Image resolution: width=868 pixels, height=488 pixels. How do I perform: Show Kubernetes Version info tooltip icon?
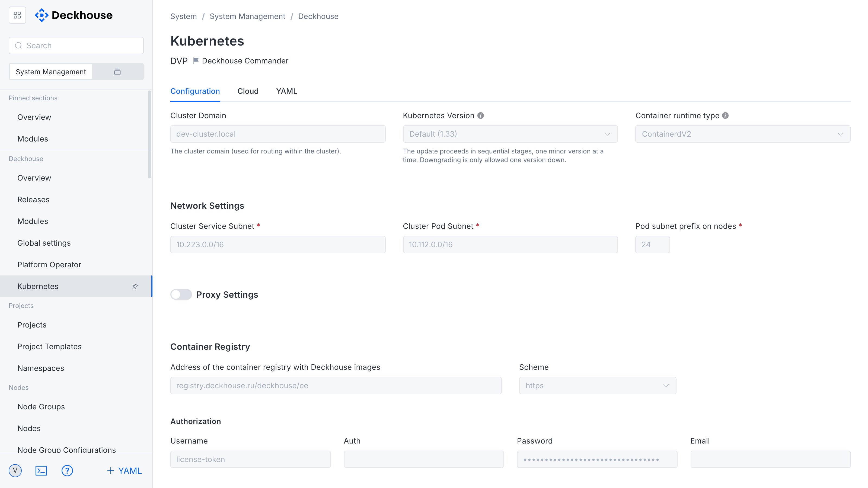click(x=480, y=115)
